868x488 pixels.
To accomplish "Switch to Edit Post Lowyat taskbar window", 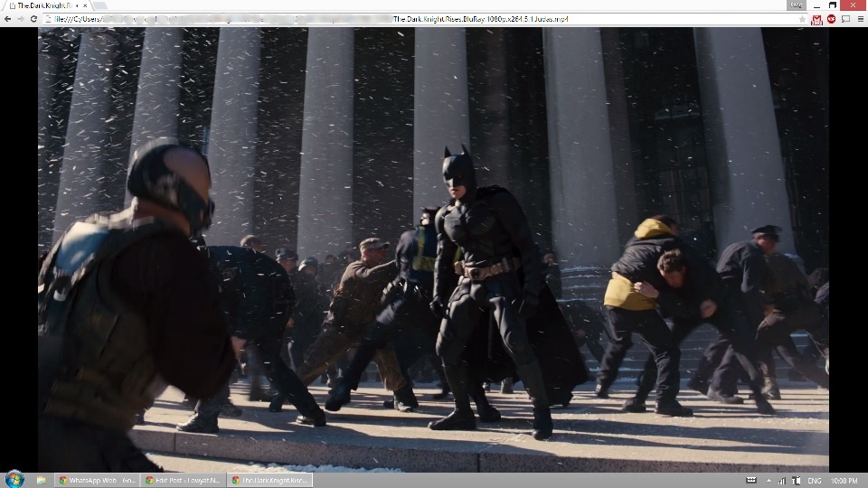I will click(183, 480).
